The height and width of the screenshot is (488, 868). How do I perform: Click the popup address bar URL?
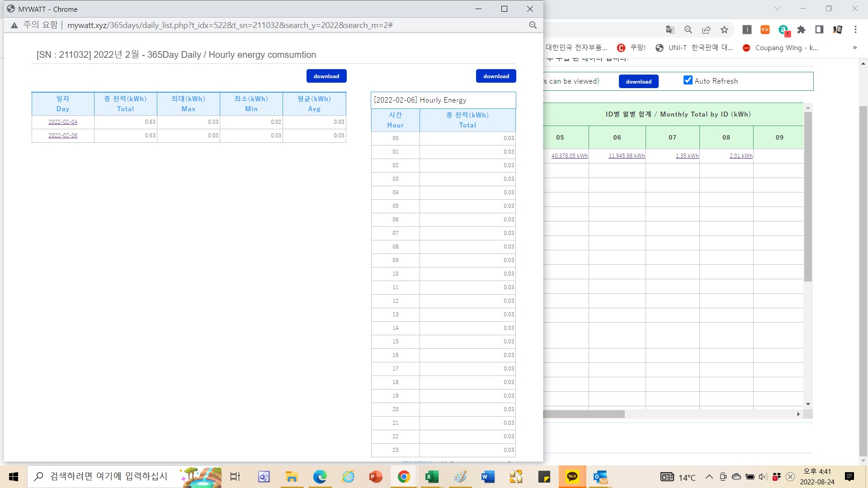pyautogui.click(x=230, y=25)
